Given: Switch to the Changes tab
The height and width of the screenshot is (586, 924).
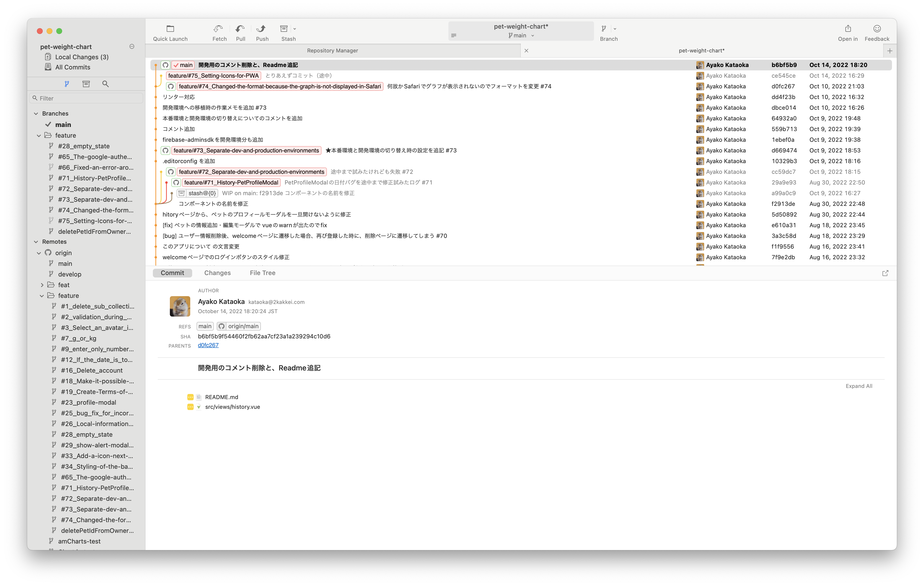Looking at the screenshot, I should click(x=218, y=273).
